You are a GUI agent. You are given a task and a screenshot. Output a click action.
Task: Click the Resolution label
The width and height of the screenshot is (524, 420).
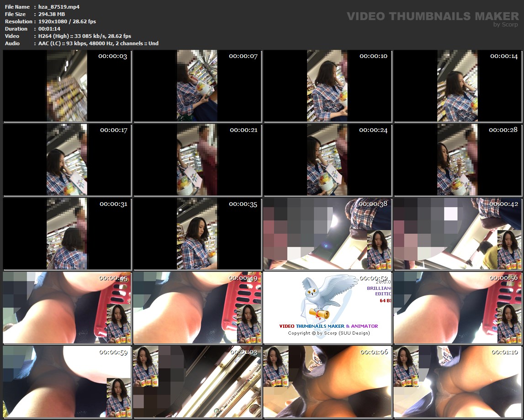click(x=18, y=21)
